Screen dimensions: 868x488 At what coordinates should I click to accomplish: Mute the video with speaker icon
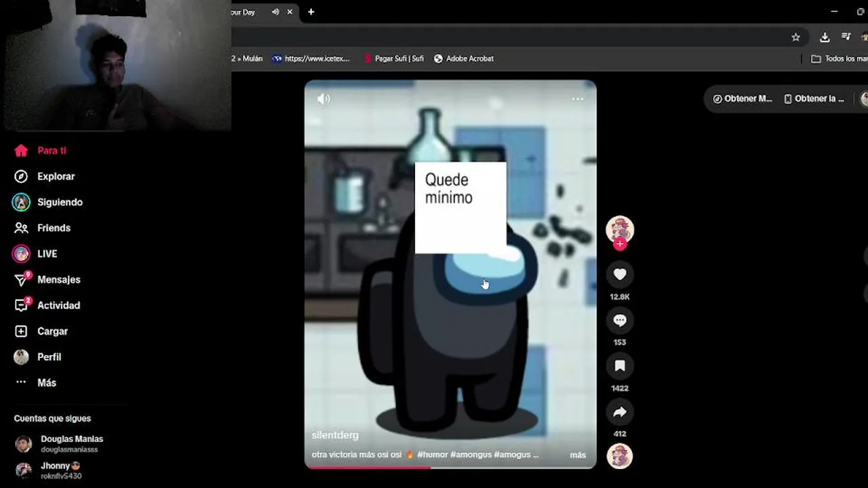[323, 99]
